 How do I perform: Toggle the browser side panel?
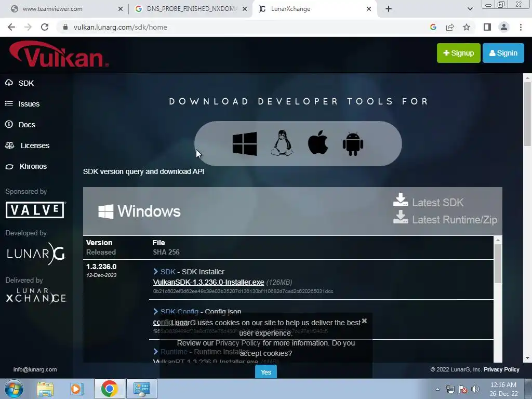point(487,27)
